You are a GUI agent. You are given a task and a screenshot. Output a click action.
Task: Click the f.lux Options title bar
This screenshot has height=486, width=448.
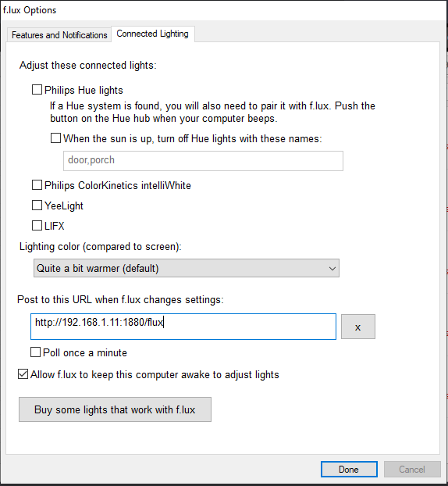223,10
